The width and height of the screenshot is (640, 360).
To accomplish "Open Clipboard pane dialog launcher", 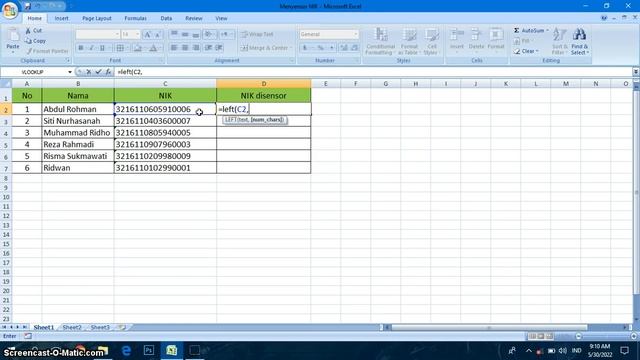I will pyautogui.click(x=68, y=60).
